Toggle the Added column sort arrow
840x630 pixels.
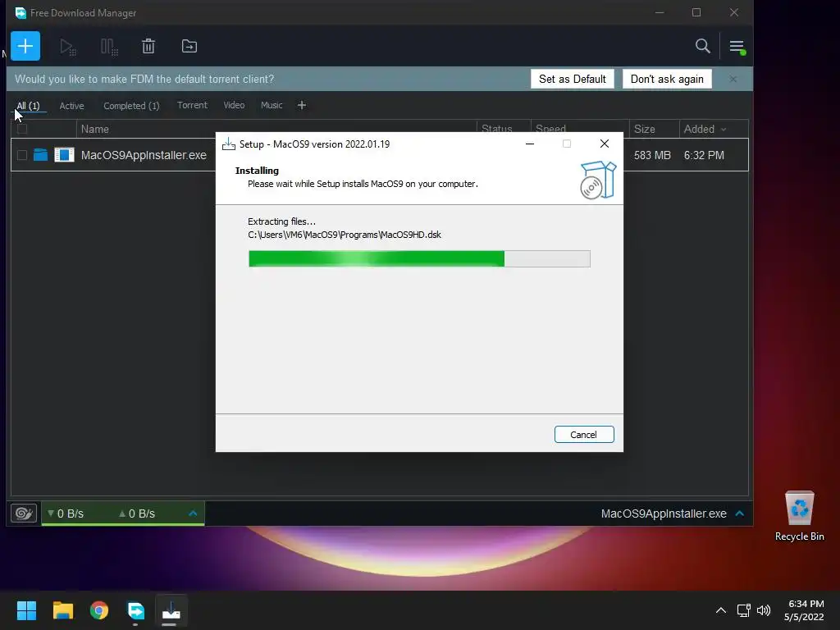coord(724,130)
